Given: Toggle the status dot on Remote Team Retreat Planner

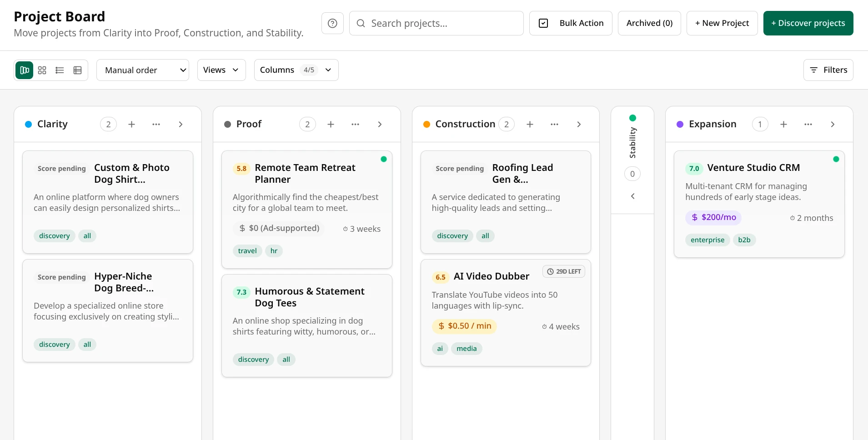Looking at the screenshot, I should click(x=383, y=159).
